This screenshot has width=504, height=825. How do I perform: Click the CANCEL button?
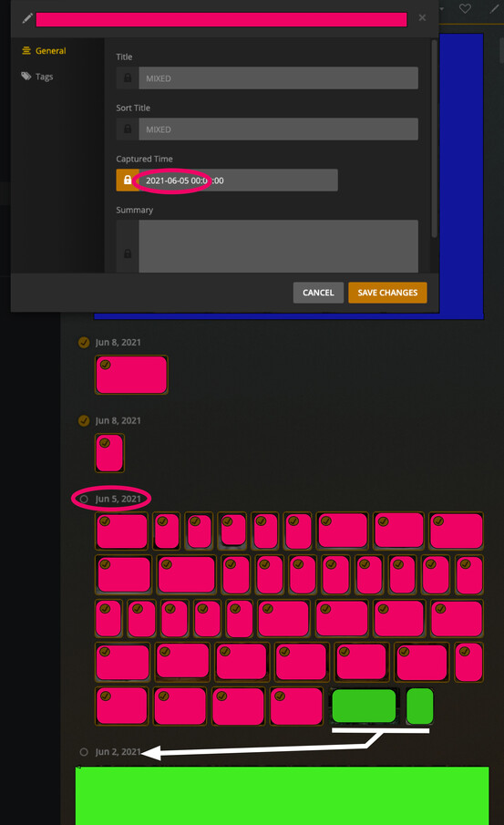tap(318, 293)
